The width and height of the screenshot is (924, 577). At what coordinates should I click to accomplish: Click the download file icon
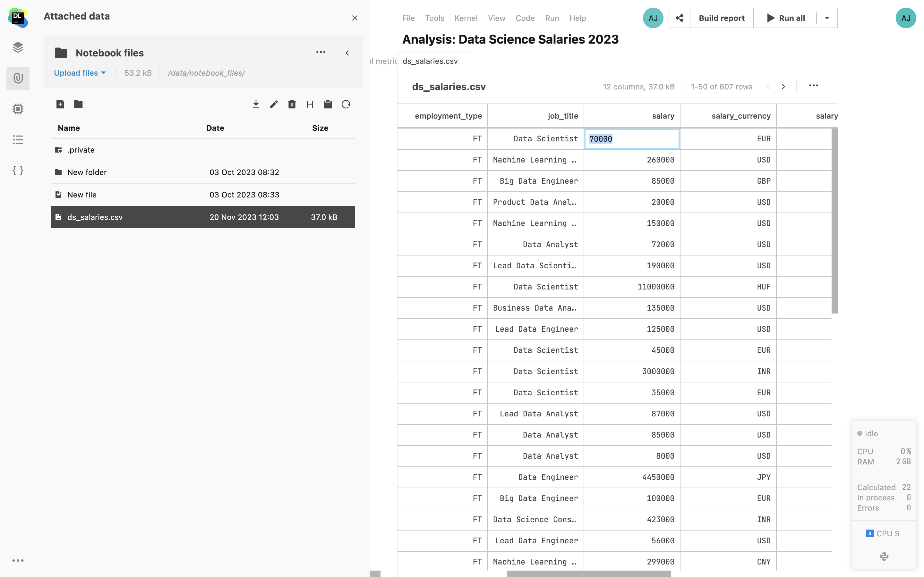pyautogui.click(x=256, y=104)
